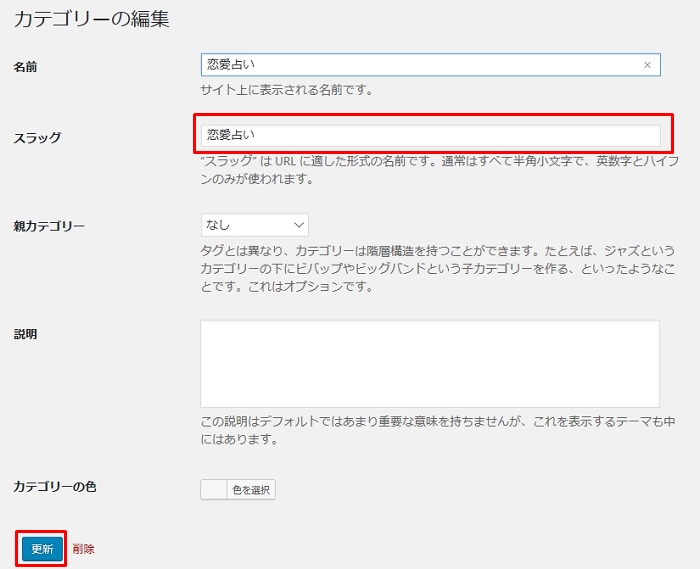Viewport: 700px width, 569px height.
Task: Click the 色を選択 button
Action: pyautogui.click(x=251, y=490)
